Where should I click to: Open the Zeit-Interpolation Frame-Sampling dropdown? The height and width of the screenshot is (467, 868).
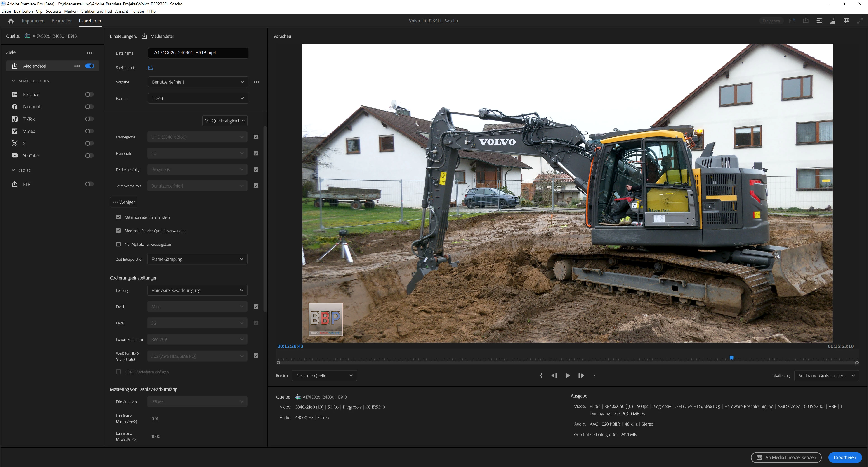pyautogui.click(x=197, y=259)
